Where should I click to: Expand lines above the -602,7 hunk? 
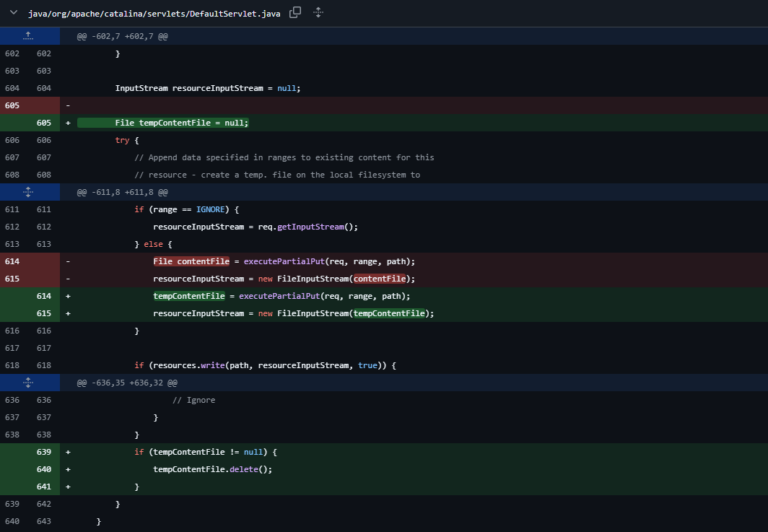[28, 36]
